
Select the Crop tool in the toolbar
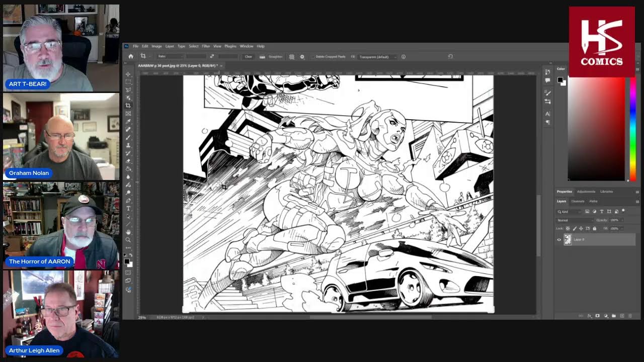pyautogui.click(x=128, y=106)
